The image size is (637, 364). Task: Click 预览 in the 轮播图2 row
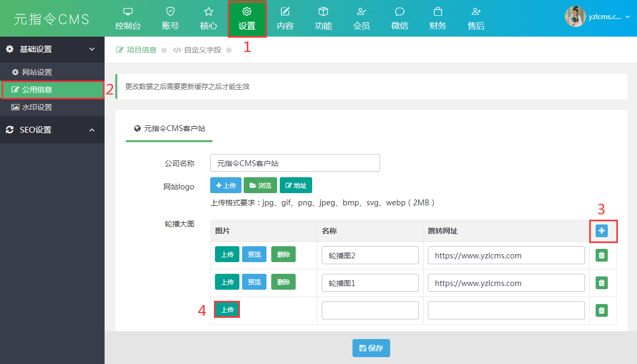(x=254, y=254)
